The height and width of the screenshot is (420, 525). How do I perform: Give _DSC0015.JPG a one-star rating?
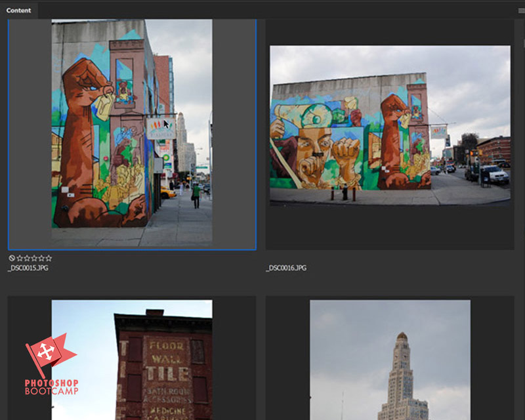click(20, 258)
